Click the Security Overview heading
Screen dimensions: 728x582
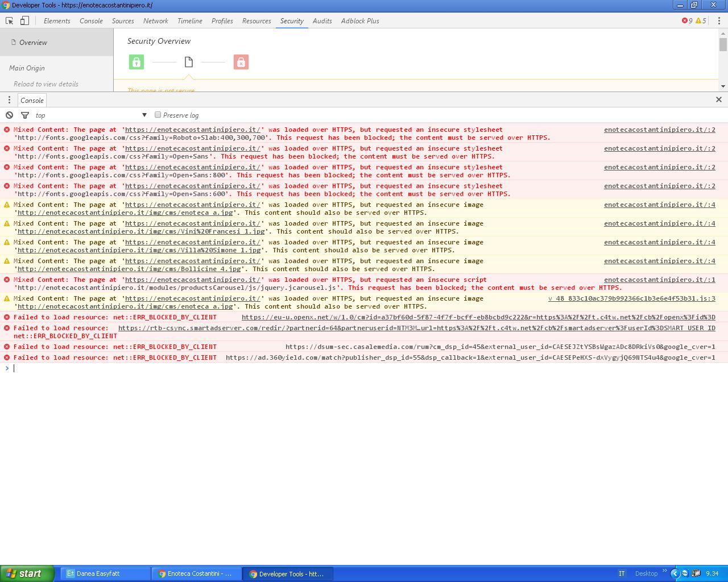[x=159, y=41]
